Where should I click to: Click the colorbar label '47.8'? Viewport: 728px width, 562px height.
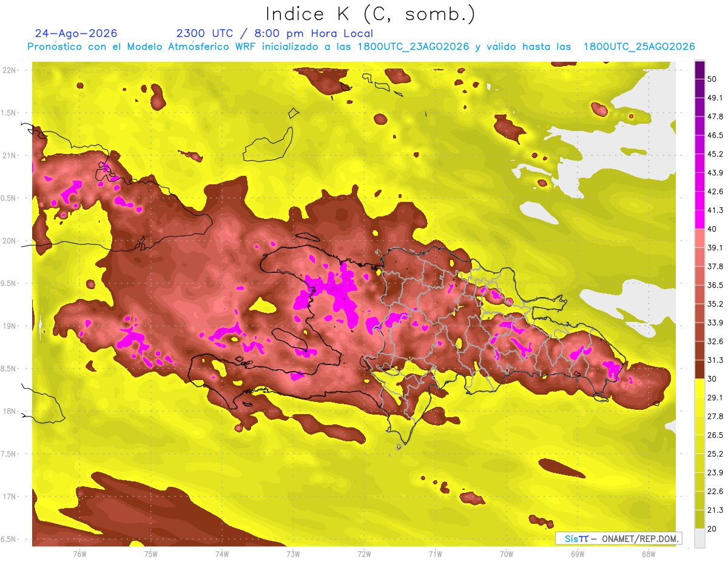click(715, 117)
